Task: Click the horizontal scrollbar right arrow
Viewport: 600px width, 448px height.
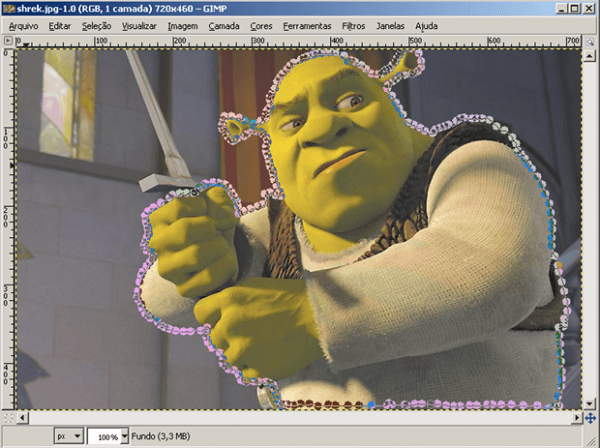Action: click(577, 418)
